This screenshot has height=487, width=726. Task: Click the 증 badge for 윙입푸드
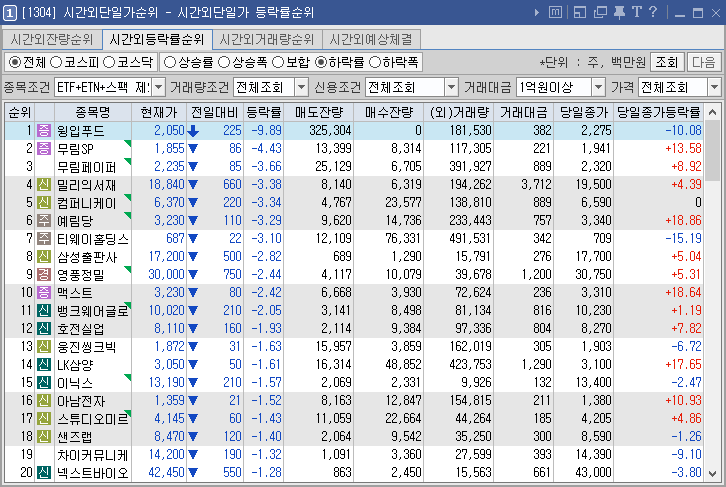[44, 131]
